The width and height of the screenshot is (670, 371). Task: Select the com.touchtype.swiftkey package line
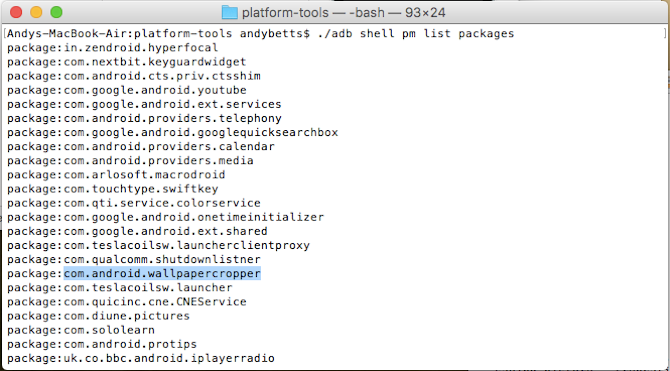pyautogui.click(x=113, y=189)
